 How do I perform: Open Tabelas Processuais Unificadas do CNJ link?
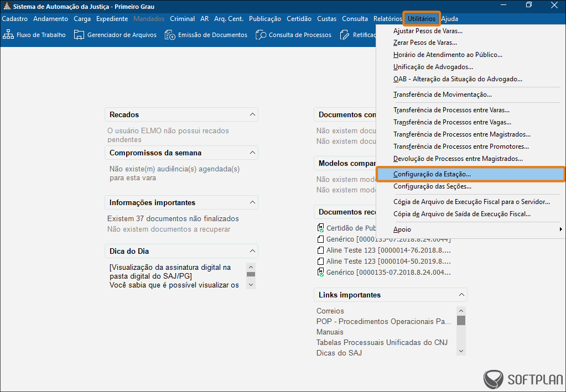pos(382,342)
